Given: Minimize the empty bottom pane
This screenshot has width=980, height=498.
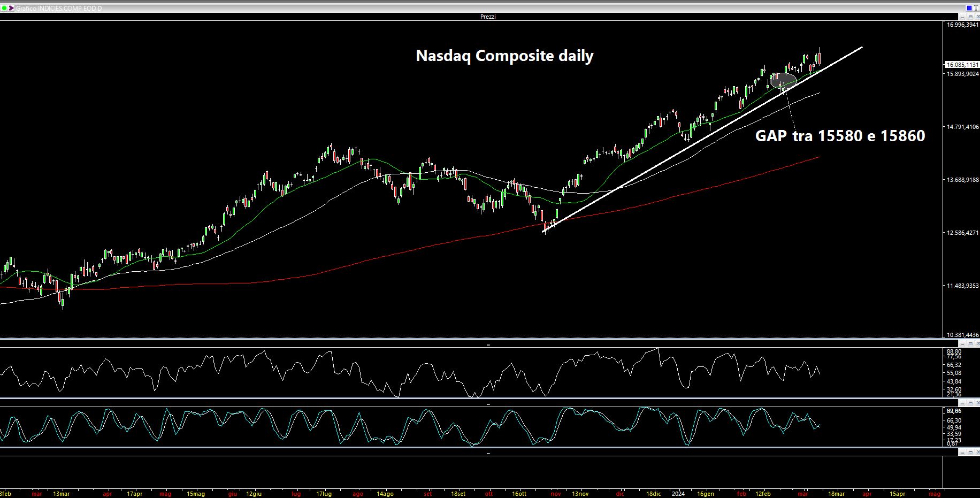Looking at the screenshot, I should [962, 452].
